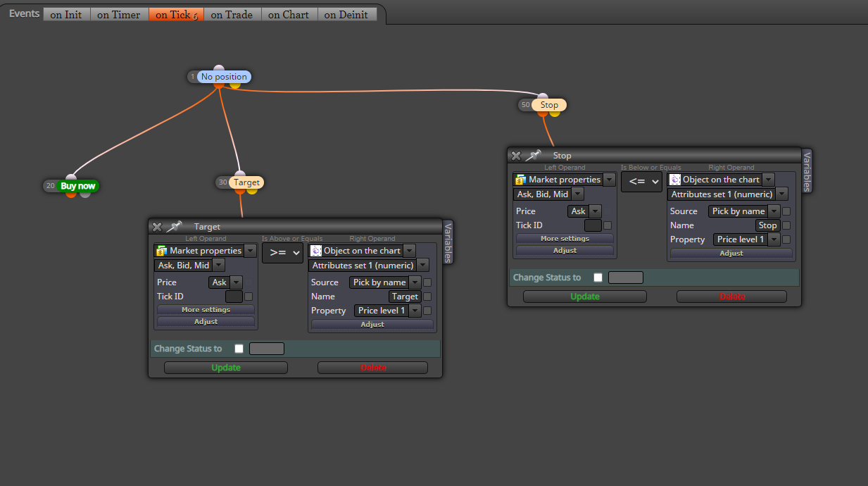Open Pick by name Source dropdown in Target panel

415,282
